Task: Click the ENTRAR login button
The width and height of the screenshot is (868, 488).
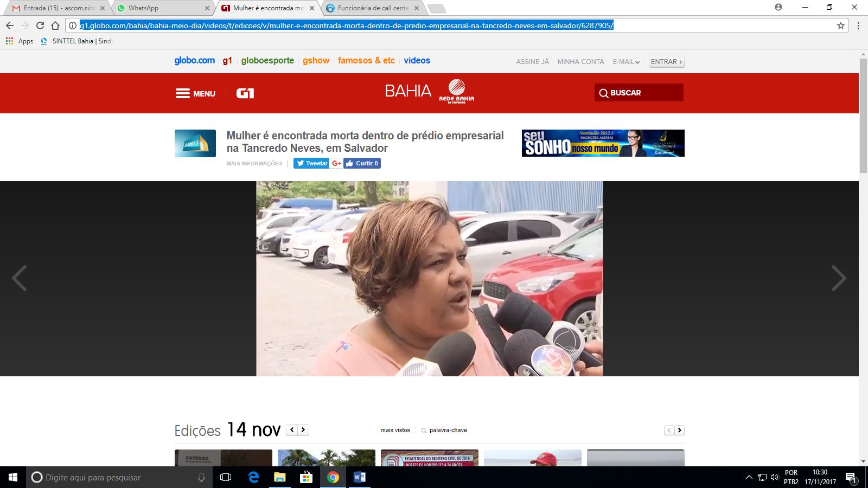Action: (666, 62)
